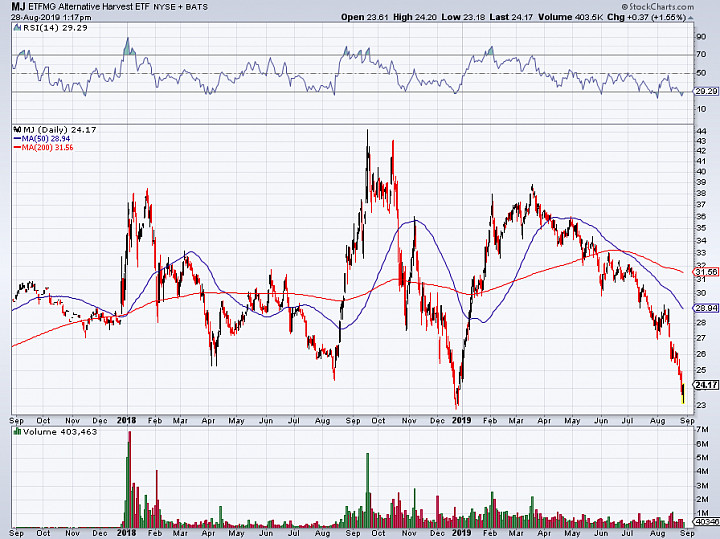The height and width of the screenshot is (539, 720).
Task: Click the 40346 volume tag on volume axis
Action: tap(707, 522)
